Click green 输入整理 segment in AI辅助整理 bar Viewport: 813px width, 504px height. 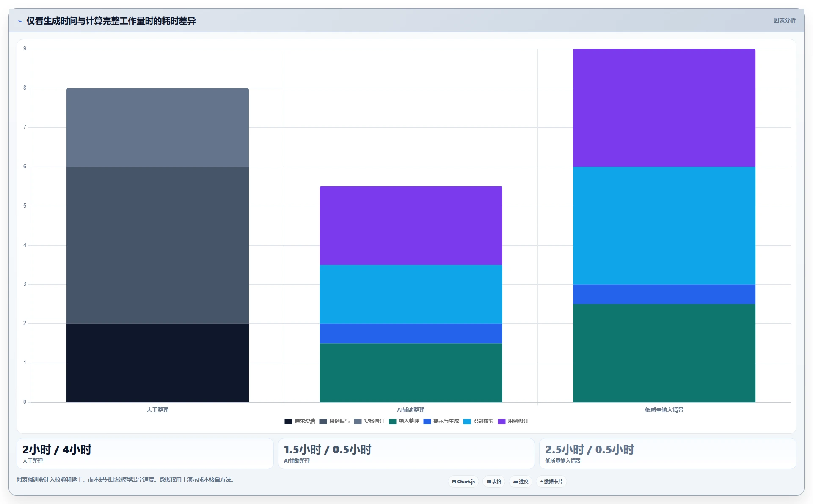[x=411, y=373]
